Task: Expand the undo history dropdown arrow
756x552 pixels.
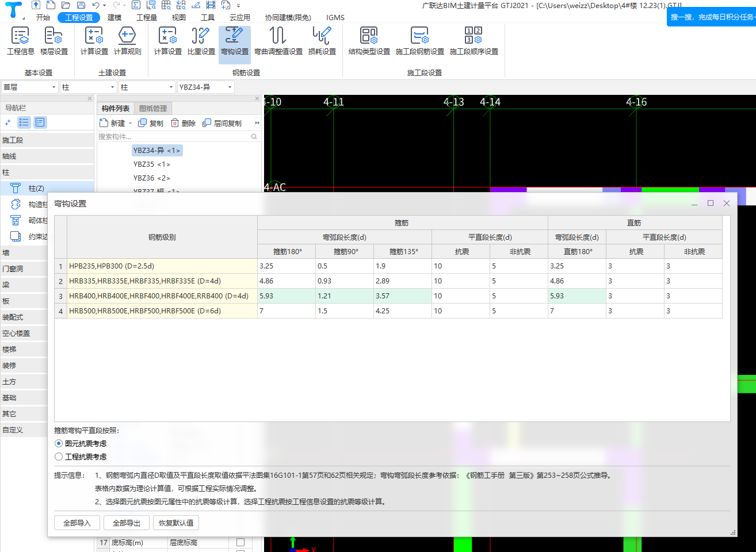Action: click(x=104, y=6)
